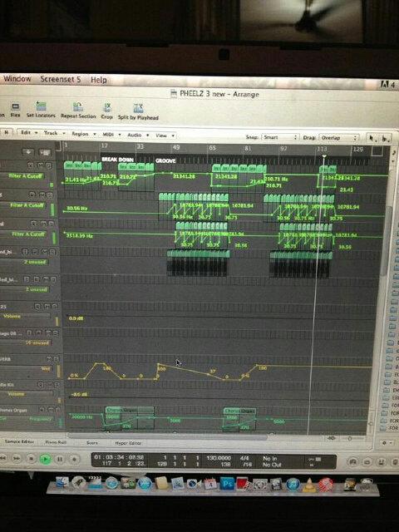Viewport: 399px width, 532px height.
Task: Click the duplicate track button in header
Action: 44,152
